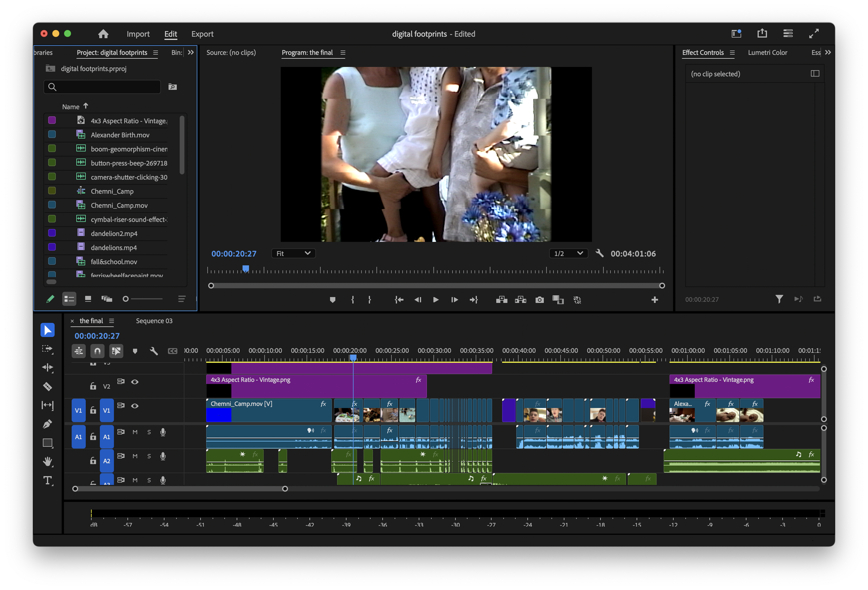Switch to Lumetri Color tab
The height and width of the screenshot is (590, 868).
(767, 53)
